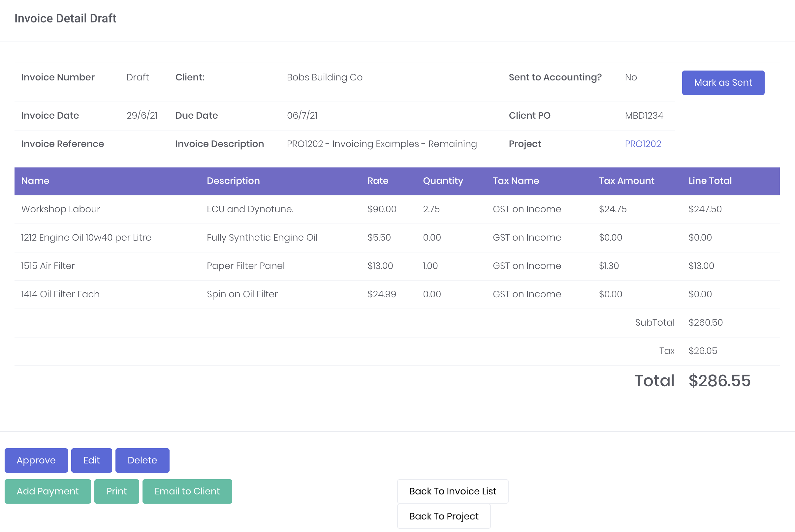Click the Quantity column header
Viewport: 795px width, 532px height.
pos(443,181)
